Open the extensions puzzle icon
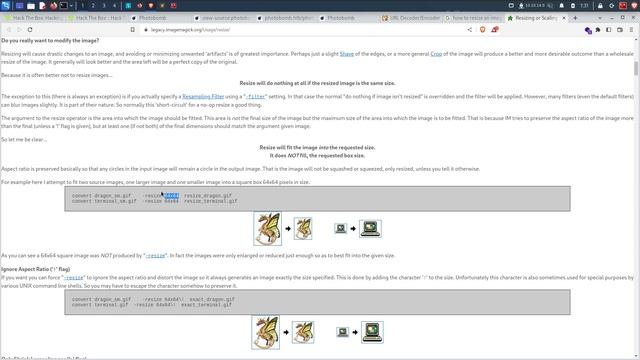 point(598,30)
